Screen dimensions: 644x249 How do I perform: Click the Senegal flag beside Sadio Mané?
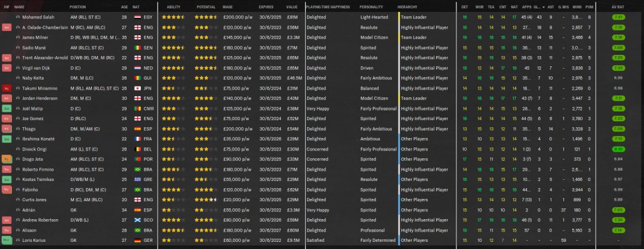(137, 48)
